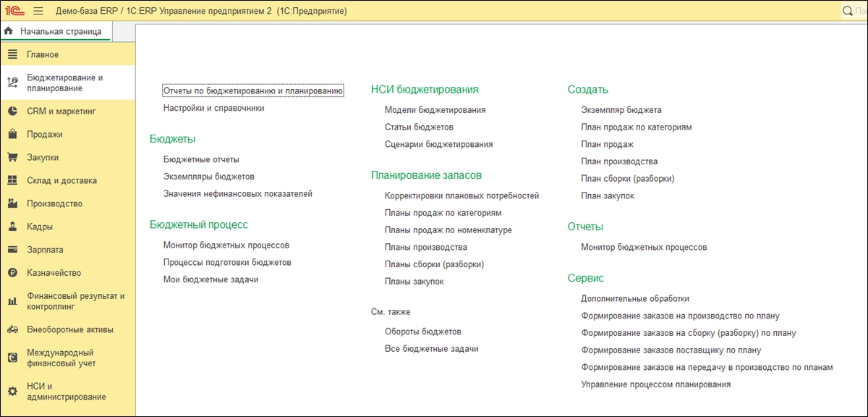Open Обороты бюджетов
Screen dimensions: 868x417
[x=423, y=332]
